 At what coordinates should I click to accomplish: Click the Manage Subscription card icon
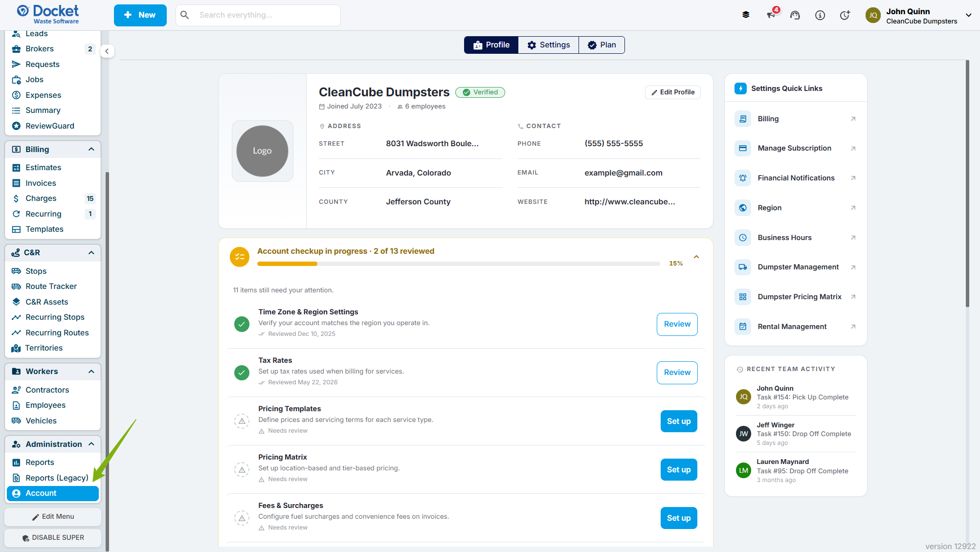pyautogui.click(x=743, y=148)
